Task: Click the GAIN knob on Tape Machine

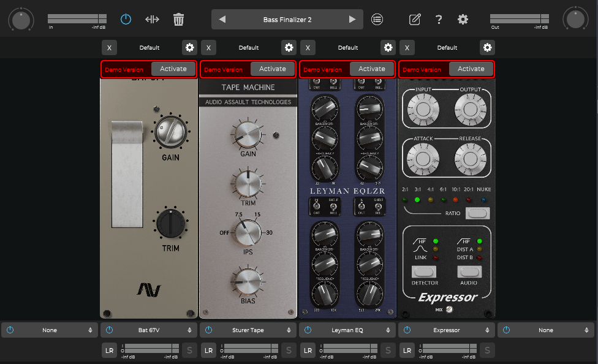Action: [x=248, y=135]
